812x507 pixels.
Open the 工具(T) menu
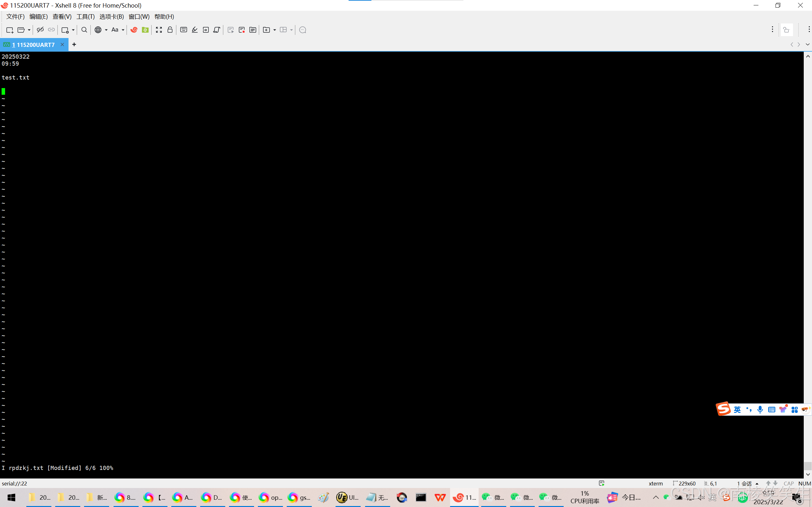(x=85, y=16)
